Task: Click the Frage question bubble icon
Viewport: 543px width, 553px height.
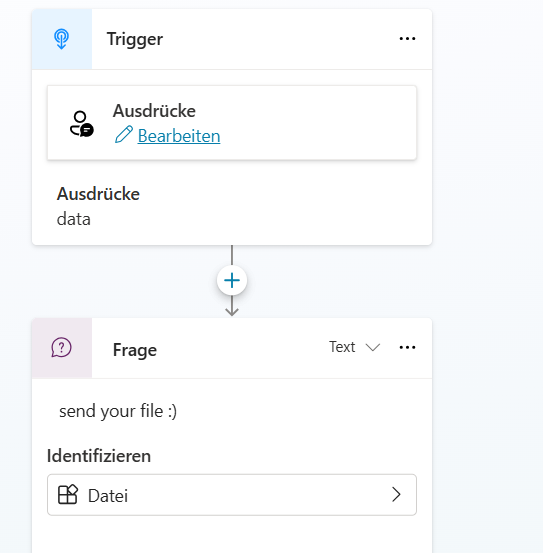Action: [x=61, y=348]
